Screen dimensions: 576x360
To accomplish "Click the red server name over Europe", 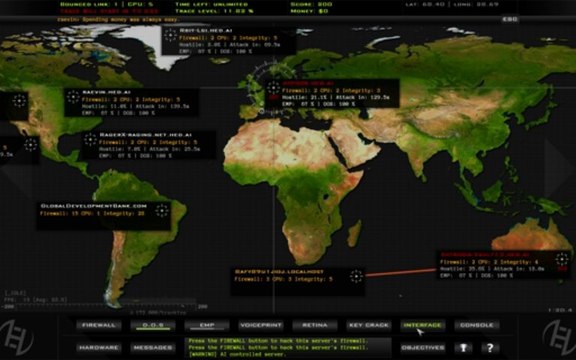I will pyautogui.click(x=308, y=83).
